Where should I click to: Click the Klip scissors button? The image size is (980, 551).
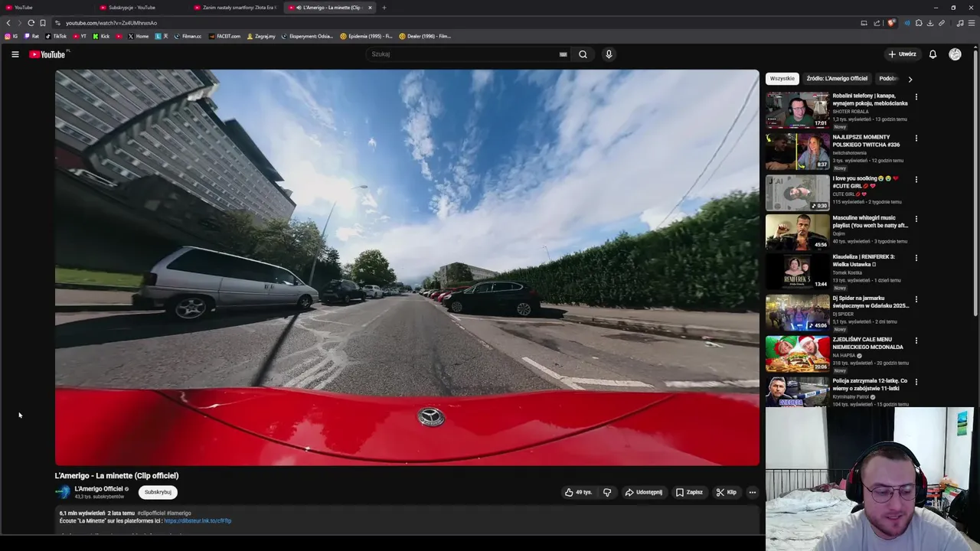click(726, 492)
